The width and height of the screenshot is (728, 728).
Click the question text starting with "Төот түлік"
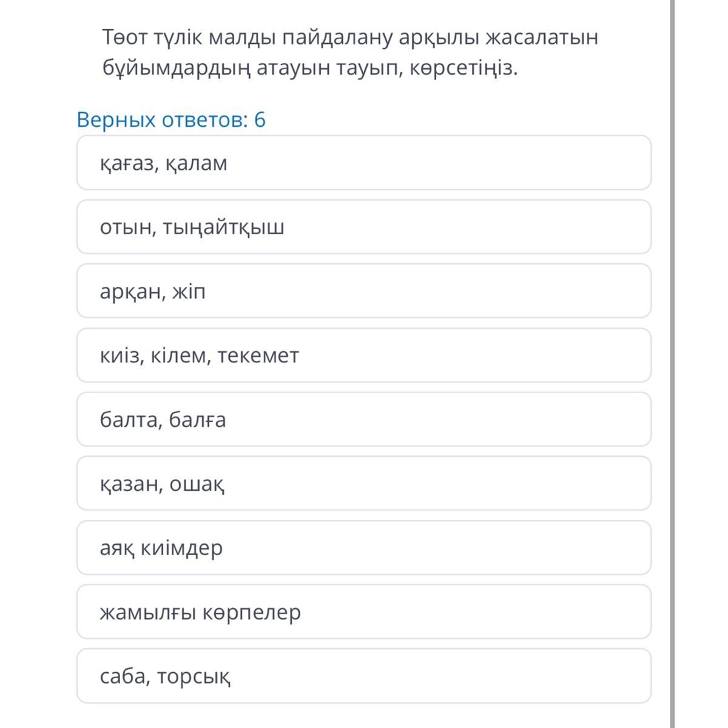pyautogui.click(x=350, y=53)
